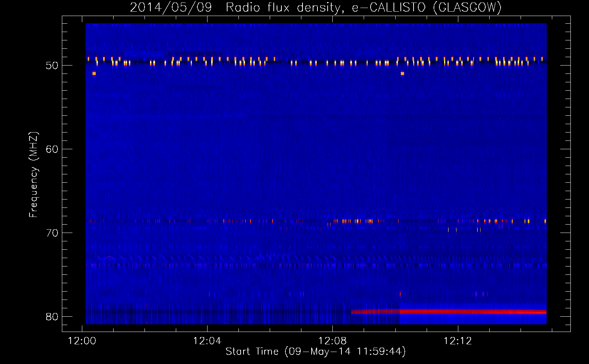This screenshot has width=589, height=364.
Task: Click the 80 frequency tick label
Action: pos(52,317)
